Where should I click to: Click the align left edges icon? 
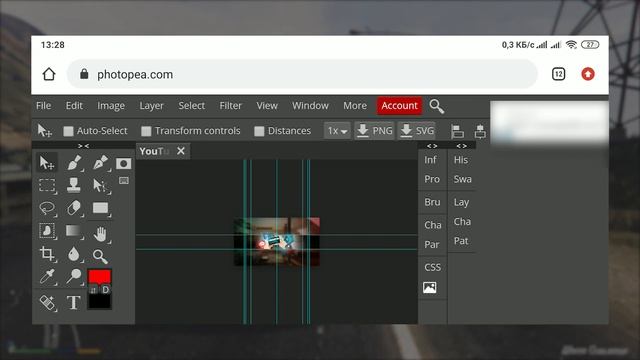[458, 131]
